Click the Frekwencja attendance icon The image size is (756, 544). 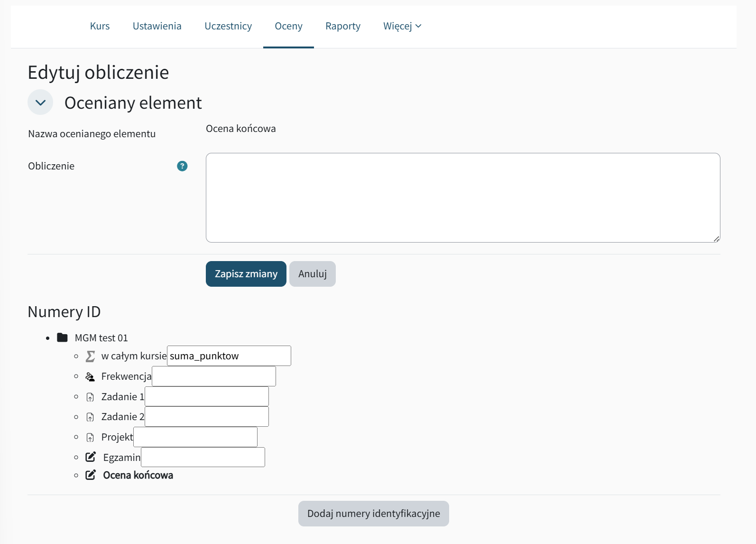click(90, 376)
